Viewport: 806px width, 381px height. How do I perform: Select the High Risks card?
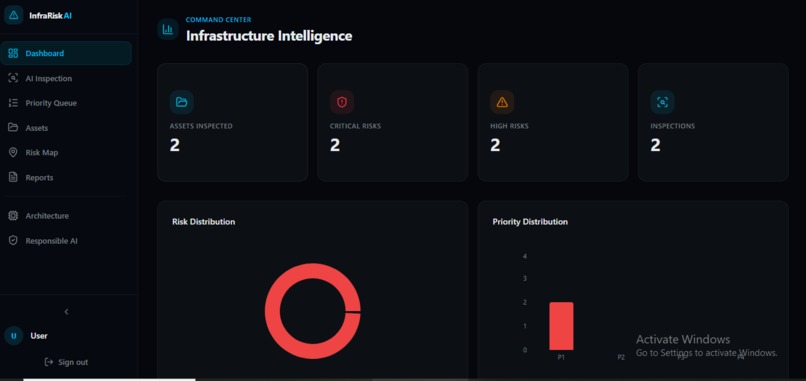coord(553,122)
